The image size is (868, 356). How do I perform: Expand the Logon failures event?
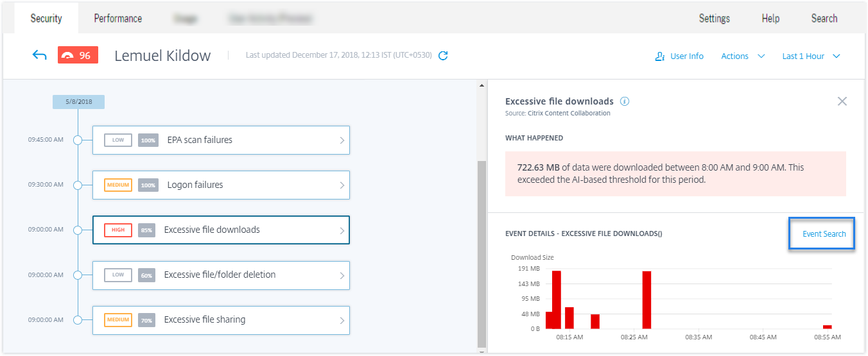pos(221,185)
